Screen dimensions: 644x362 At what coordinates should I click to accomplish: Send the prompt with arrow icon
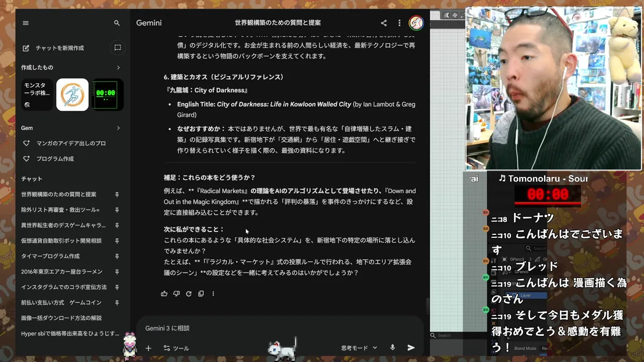click(411, 348)
